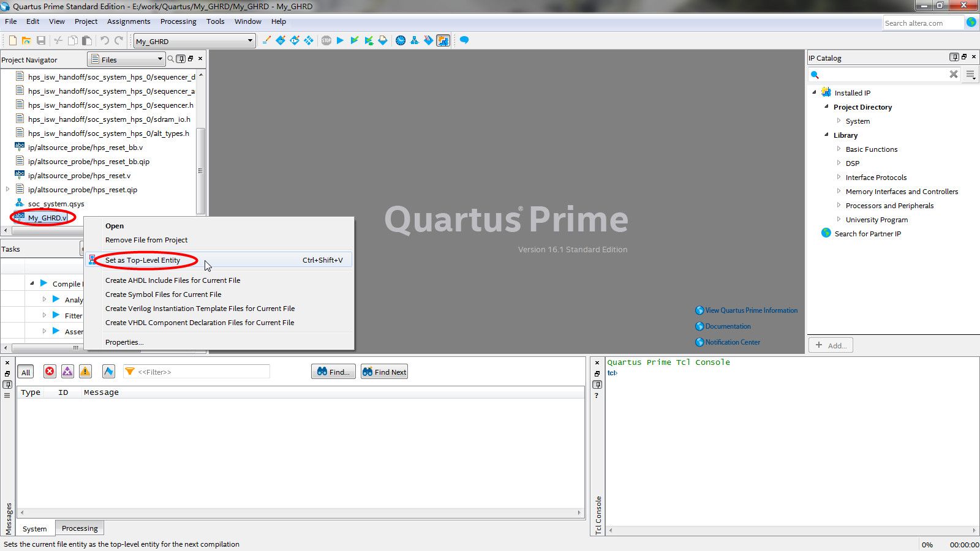Click the Find... button
This screenshot has height=551, width=980.
(333, 372)
